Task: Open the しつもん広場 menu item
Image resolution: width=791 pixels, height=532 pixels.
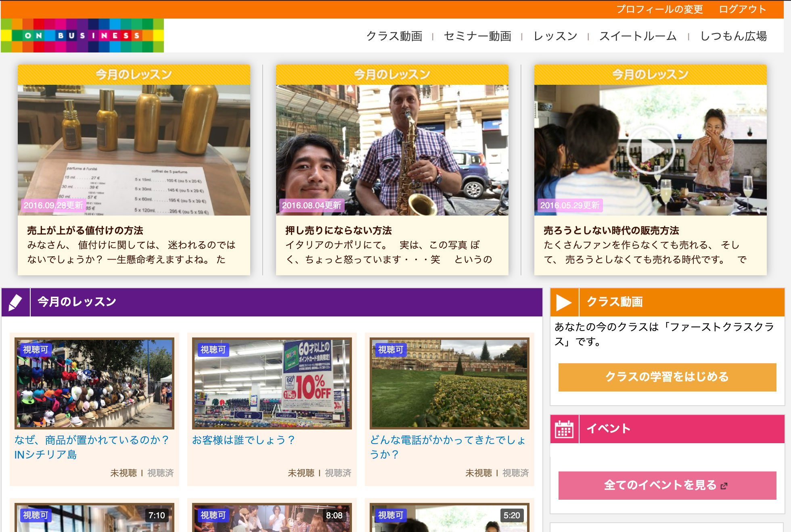Action: (733, 36)
